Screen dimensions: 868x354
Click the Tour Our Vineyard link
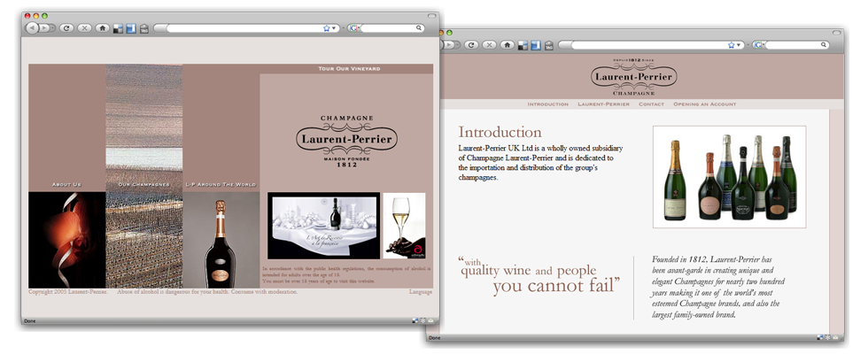pos(349,68)
